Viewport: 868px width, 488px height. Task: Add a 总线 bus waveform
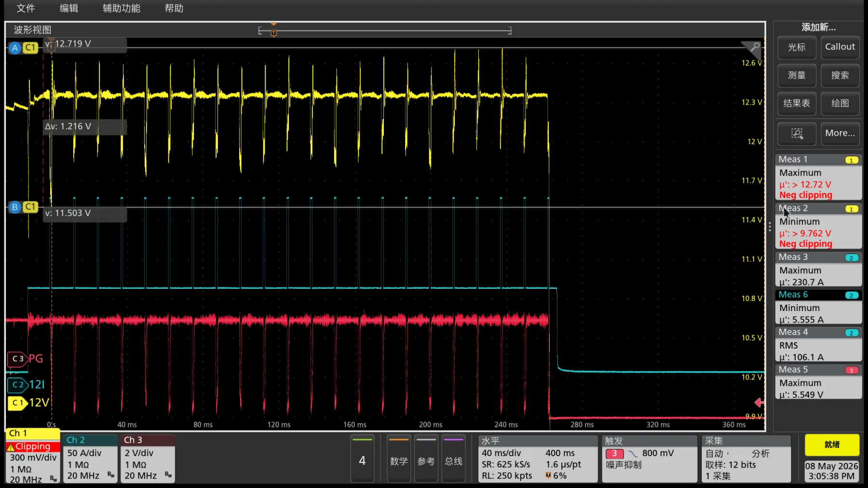(x=454, y=459)
